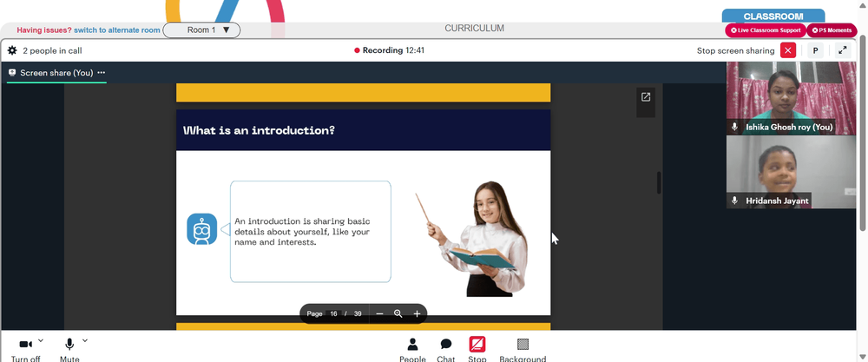Click the Having issues? text

point(44,30)
